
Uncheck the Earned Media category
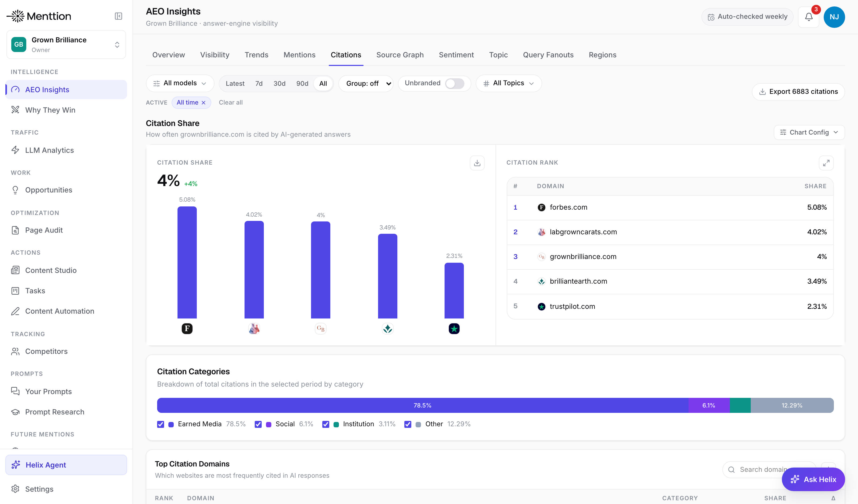click(160, 424)
